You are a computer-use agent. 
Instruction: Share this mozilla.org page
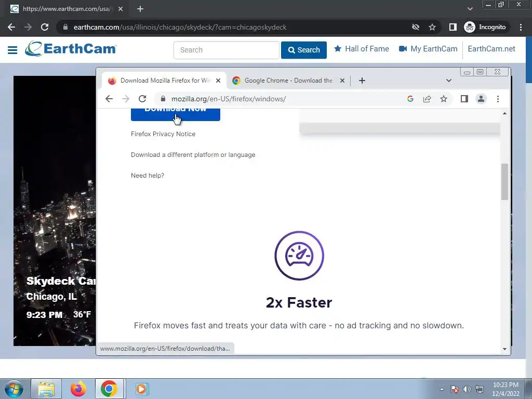(x=427, y=99)
